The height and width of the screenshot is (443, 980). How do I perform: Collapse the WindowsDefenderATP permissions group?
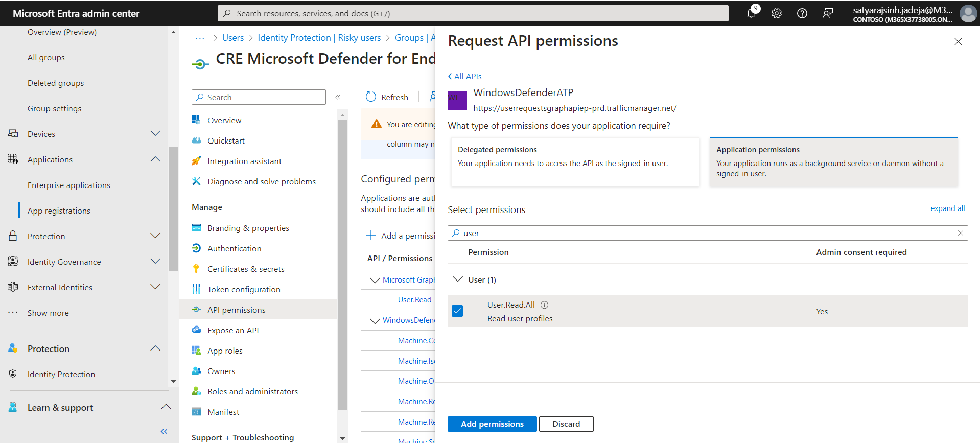[375, 321]
